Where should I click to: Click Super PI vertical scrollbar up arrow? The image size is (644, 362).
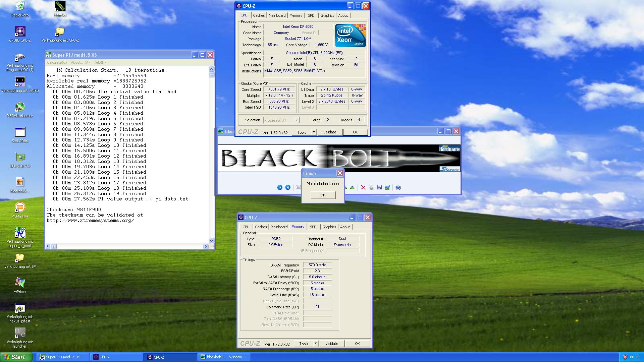[211, 69]
